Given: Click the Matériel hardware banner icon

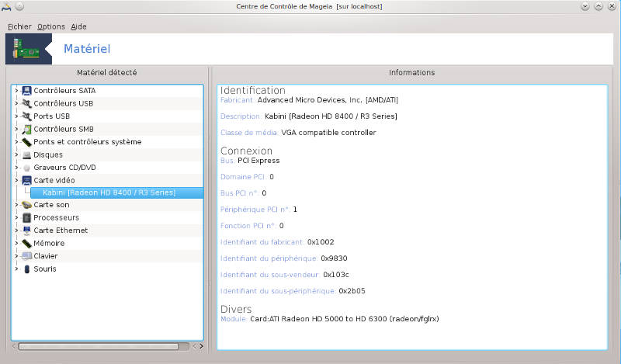Looking at the screenshot, I should 29,49.
